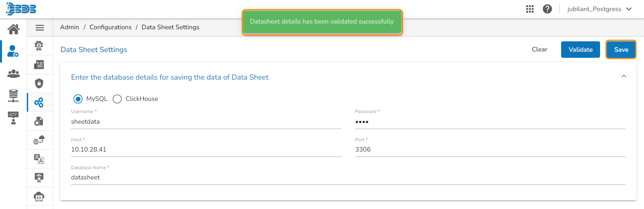Open the user admin settings icon
Screen dimensions: 644x209
point(13,51)
